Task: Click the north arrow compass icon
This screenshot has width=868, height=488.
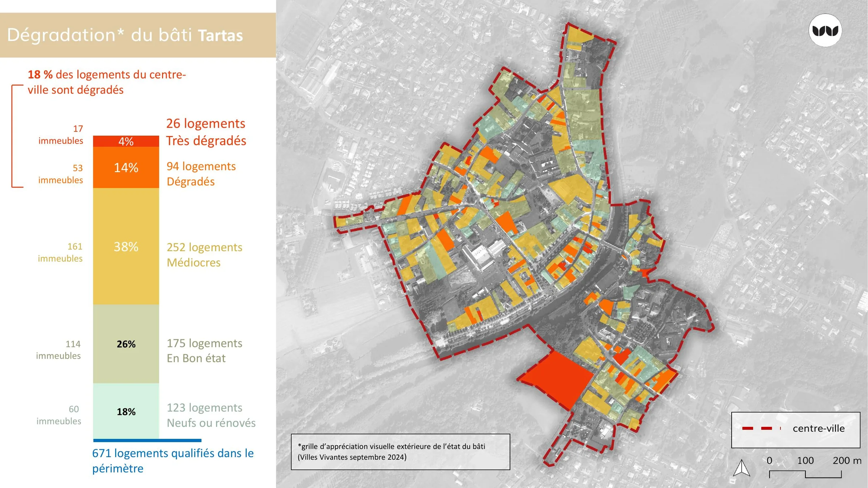Action: coord(741,468)
